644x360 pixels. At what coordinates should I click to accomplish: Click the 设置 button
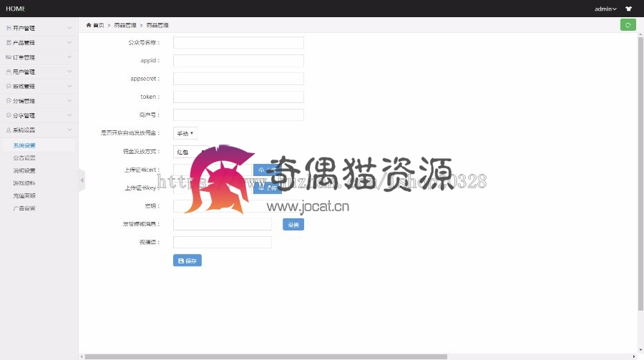click(x=293, y=225)
